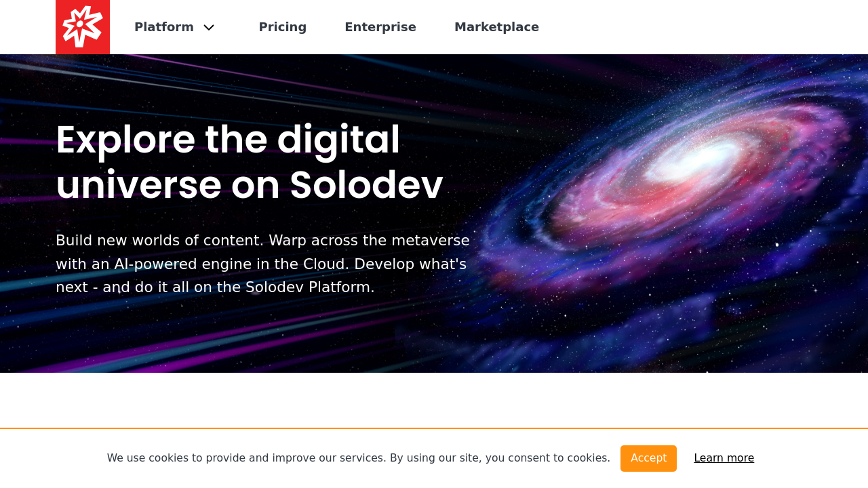Accept the cookie consent notice

[648, 458]
